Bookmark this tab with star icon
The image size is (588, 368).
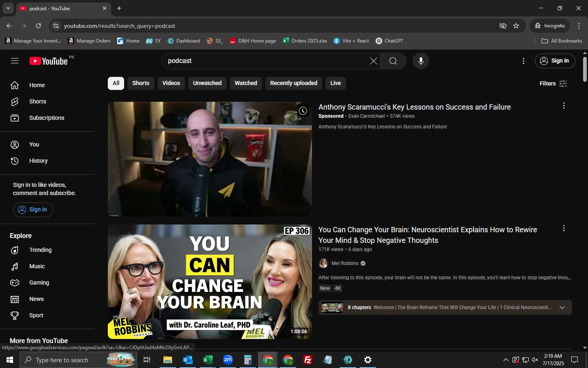tap(516, 26)
